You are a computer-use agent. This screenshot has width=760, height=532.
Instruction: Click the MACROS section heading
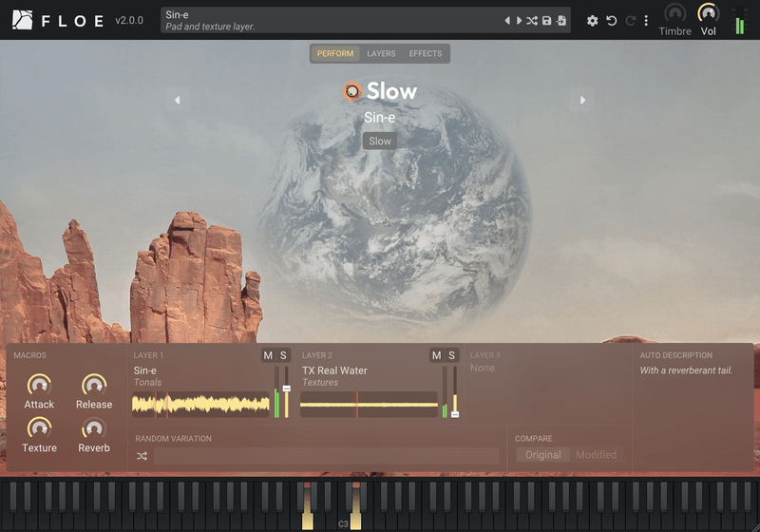point(30,355)
